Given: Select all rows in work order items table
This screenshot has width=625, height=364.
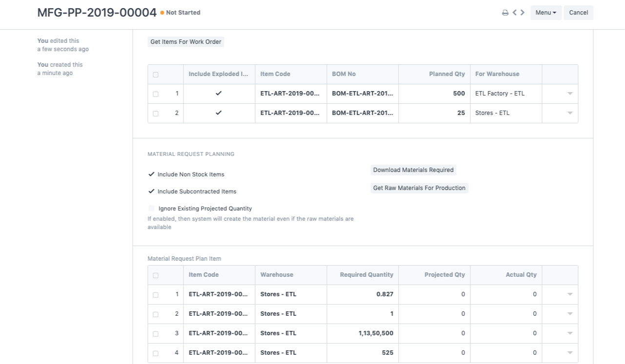Looking at the screenshot, I should tap(156, 75).
